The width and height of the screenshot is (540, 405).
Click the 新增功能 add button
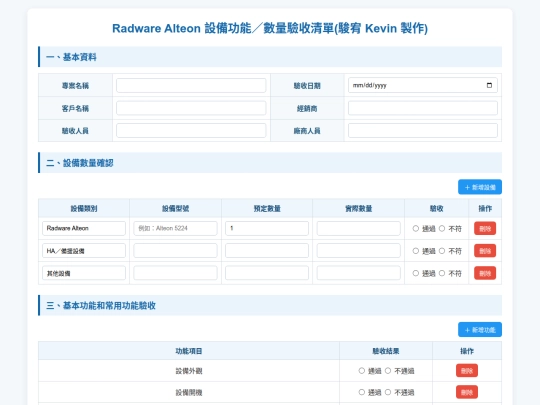point(480,330)
